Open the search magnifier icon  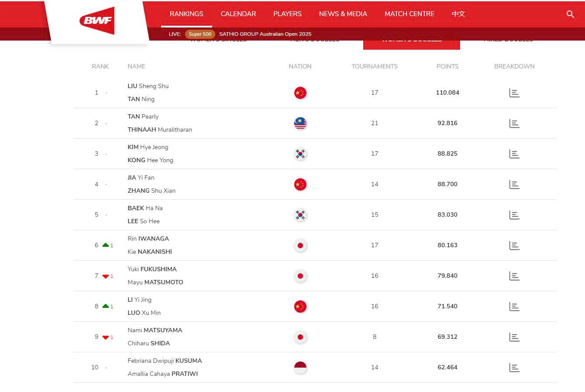[x=570, y=14]
